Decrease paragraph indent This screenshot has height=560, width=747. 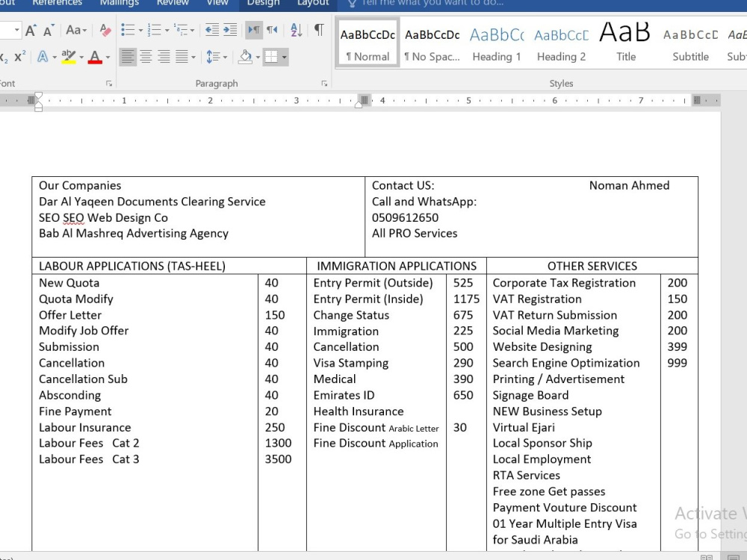212,30
